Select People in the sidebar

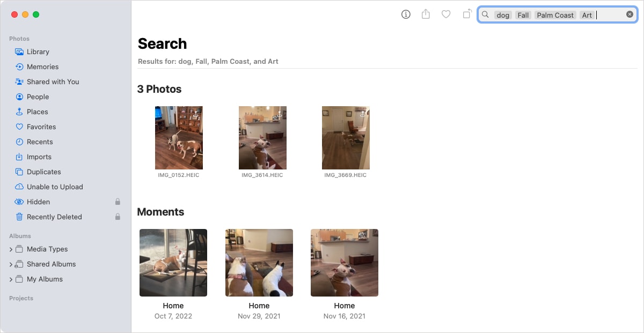coord(39,97)
